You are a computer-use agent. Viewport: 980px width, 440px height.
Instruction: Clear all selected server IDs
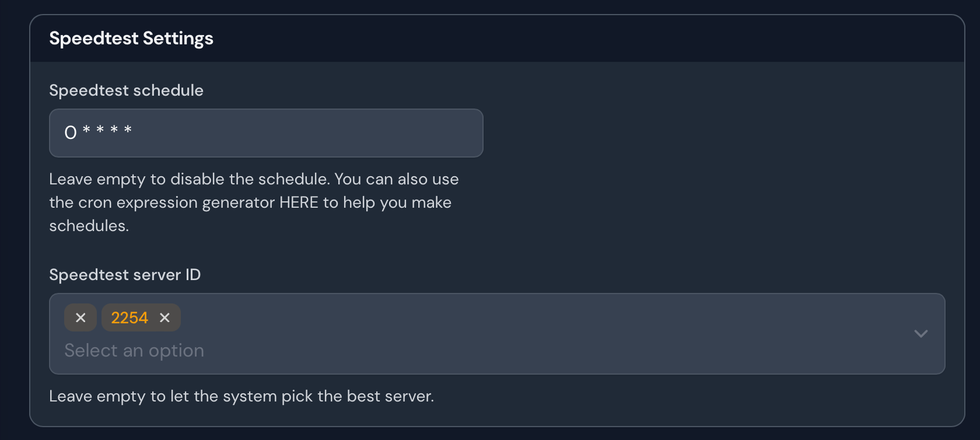[80, 317]
